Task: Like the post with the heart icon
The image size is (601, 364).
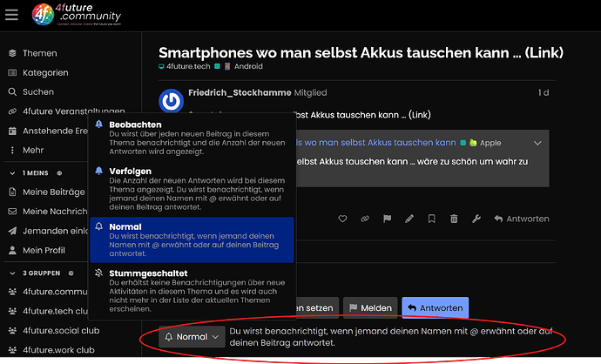Action: [x=342, y=219]
